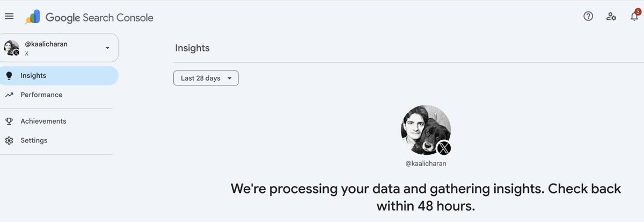
Task: Click the Insights lightbulb icon
Action: [x=9, y=76]
